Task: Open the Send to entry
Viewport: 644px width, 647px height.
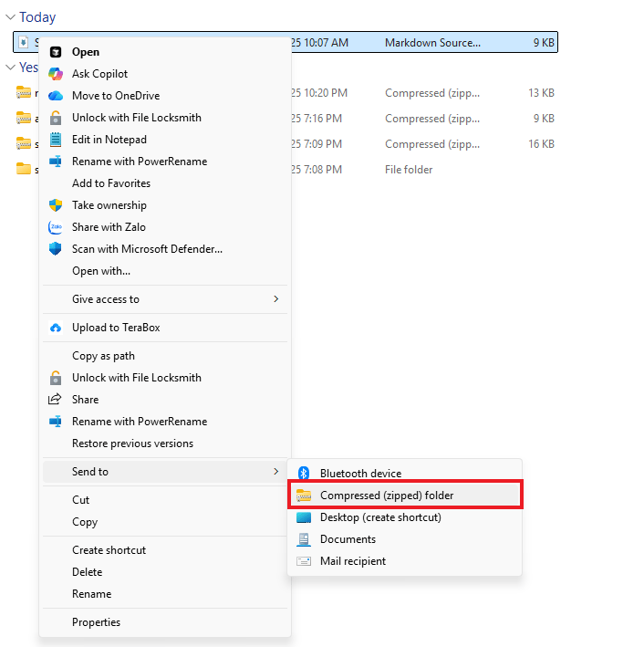Action: [x=165, y=471]
